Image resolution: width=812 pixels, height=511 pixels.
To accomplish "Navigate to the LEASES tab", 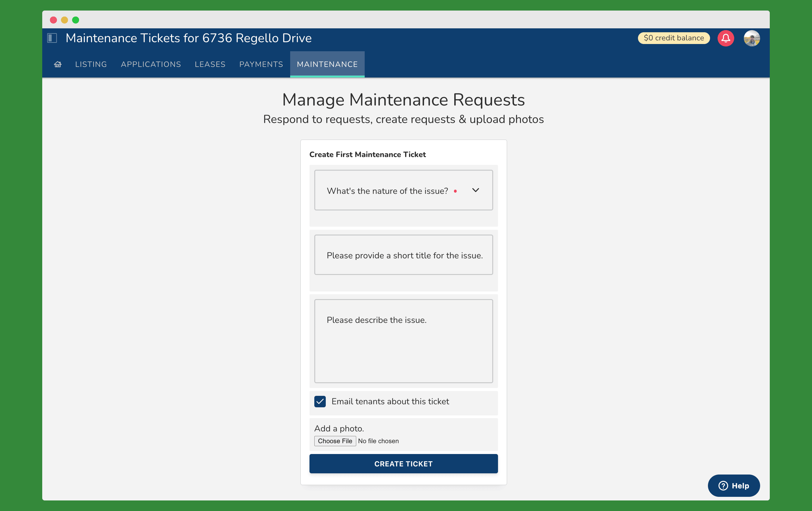I will coord(210,64).
